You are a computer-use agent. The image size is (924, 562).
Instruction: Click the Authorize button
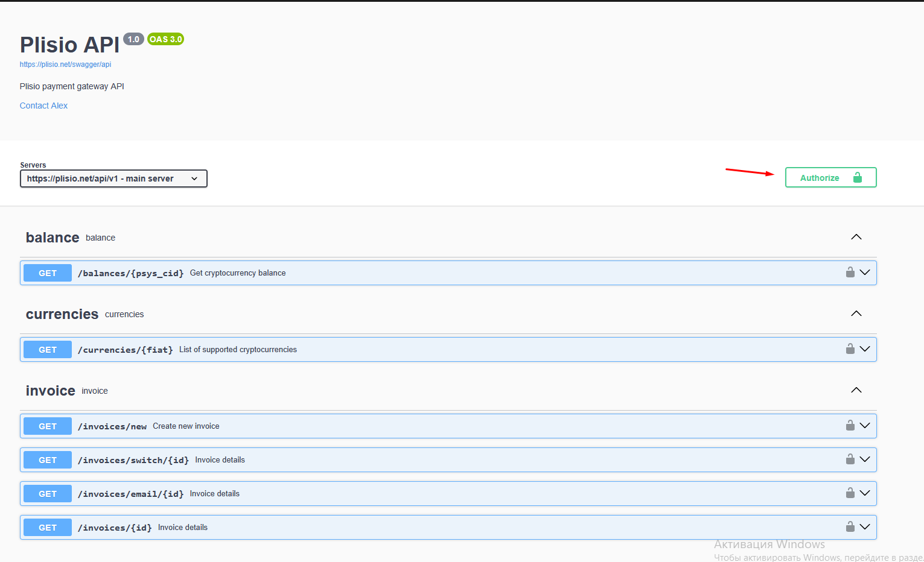point(830,177)
